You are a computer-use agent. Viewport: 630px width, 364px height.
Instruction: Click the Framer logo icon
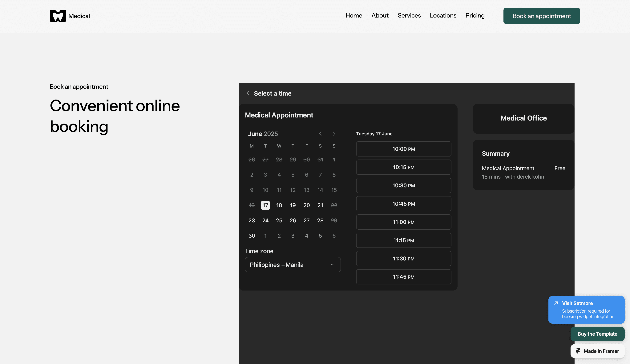[578, 351]
